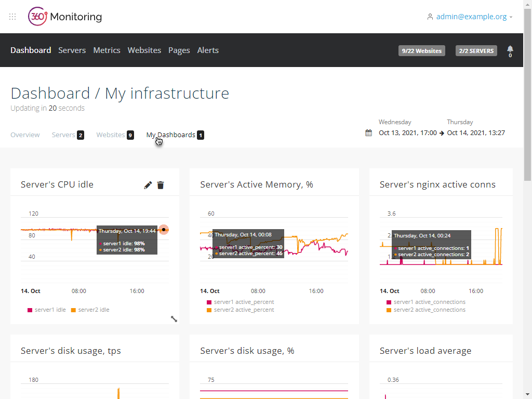The width and height of the screenshot is (532, 399).
Task: Open the apps grid menu icon
Action: 13,17
